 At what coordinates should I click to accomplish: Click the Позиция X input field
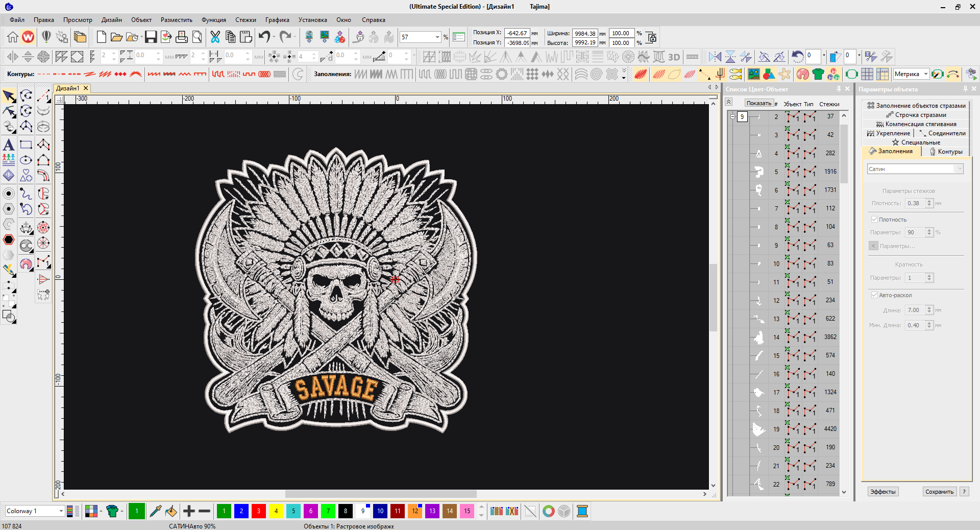click(x=517, y=33)
